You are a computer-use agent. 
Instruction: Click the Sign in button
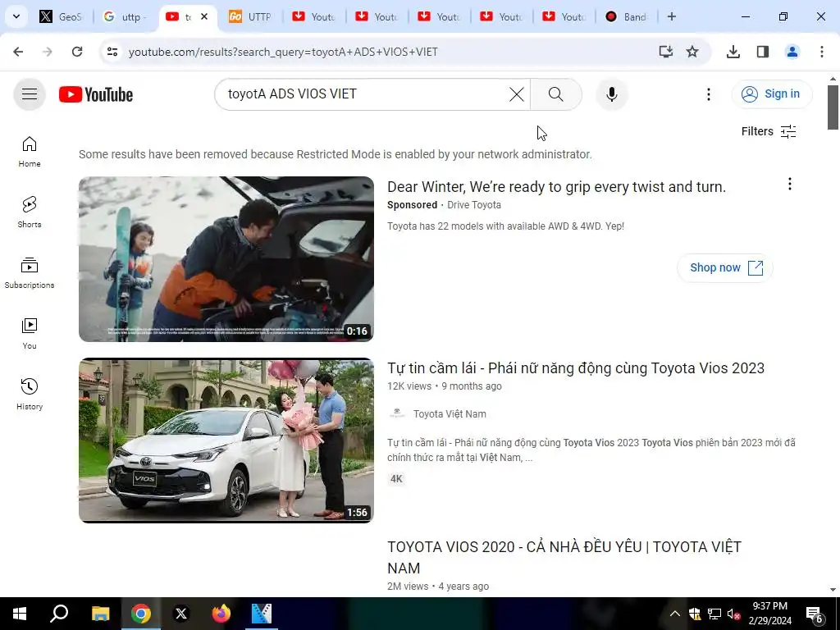[x=771, y=94]
